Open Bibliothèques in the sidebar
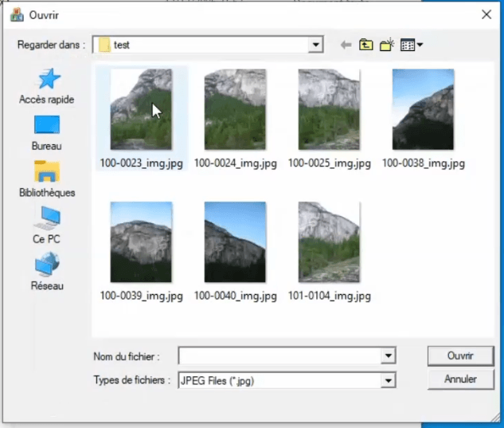The width and height of the screenshot is (504, 428). pos(47,179)
